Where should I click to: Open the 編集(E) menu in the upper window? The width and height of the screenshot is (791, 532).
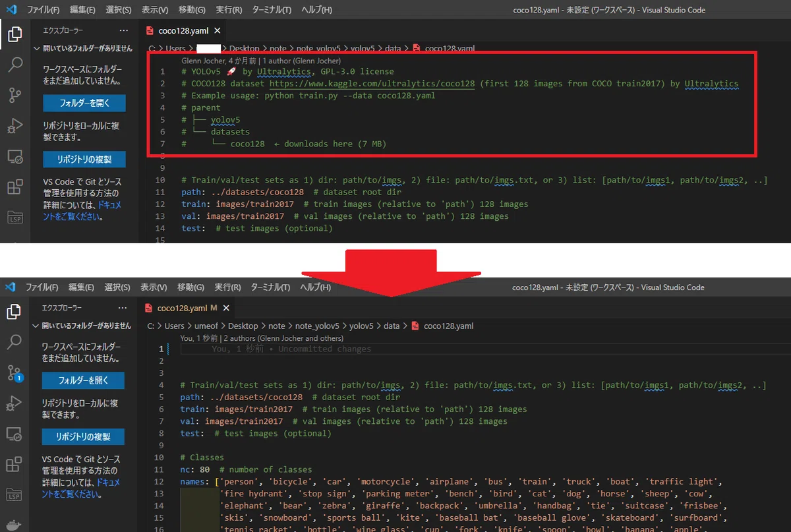[x=82, y=10]
